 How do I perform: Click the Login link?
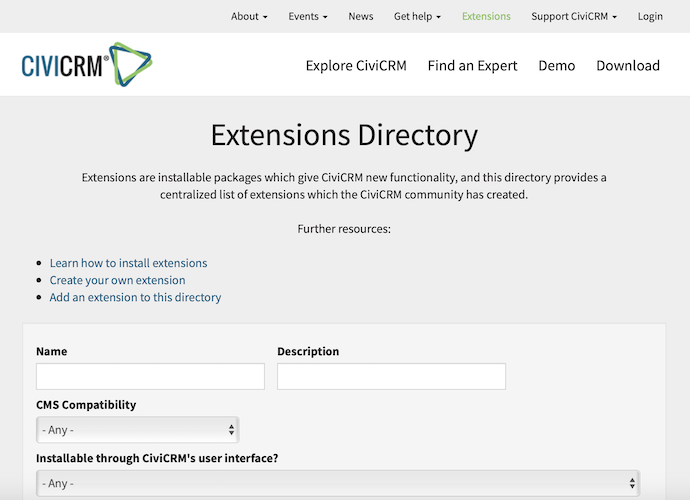point(650,16)
